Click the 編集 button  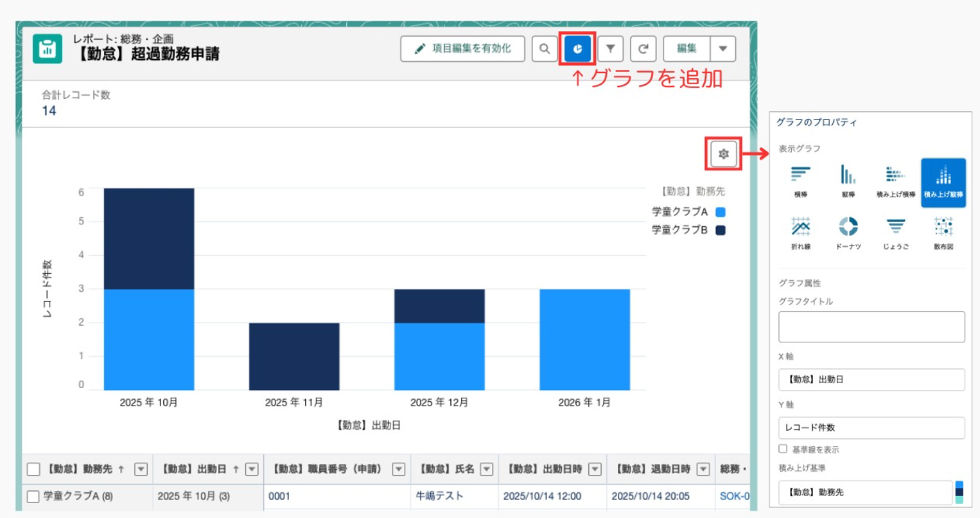(687, 49)
